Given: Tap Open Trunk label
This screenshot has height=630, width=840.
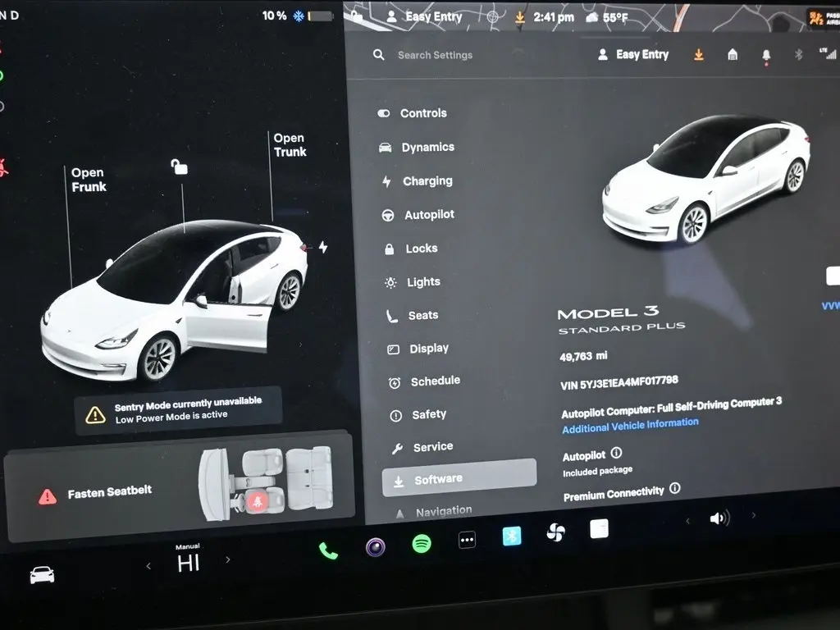Looking at the screenshot, I should 290,145.
